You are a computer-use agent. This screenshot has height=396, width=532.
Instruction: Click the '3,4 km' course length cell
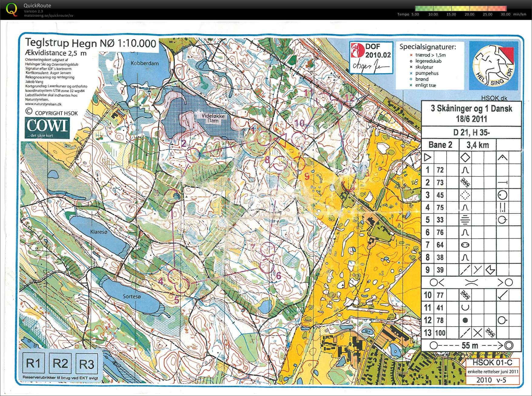(478, 145)
